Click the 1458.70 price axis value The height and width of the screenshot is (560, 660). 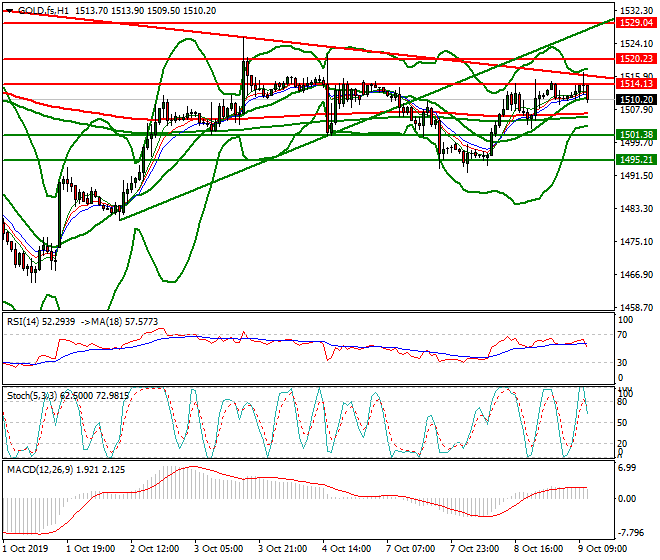tap(636, 307)
